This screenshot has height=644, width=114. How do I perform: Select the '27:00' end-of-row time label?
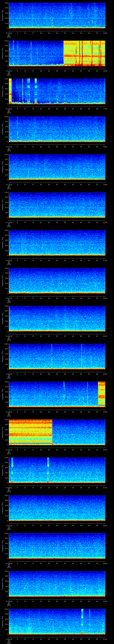click(105, 487)
